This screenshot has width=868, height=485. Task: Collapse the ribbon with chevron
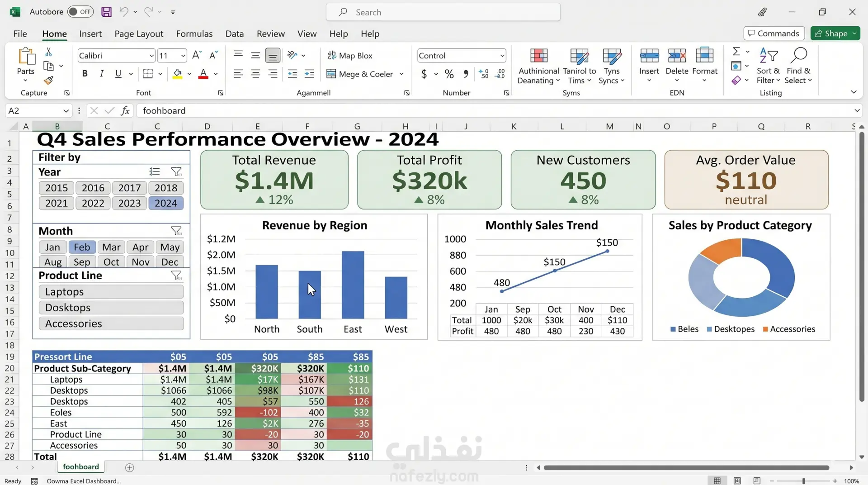click(x=854, y=92)
